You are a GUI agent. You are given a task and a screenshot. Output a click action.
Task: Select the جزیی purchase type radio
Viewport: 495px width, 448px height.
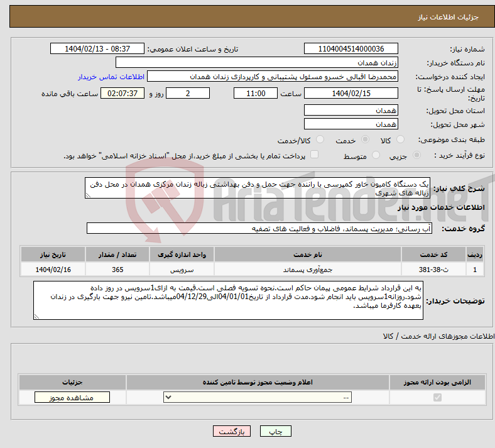[x=416, y=155]
